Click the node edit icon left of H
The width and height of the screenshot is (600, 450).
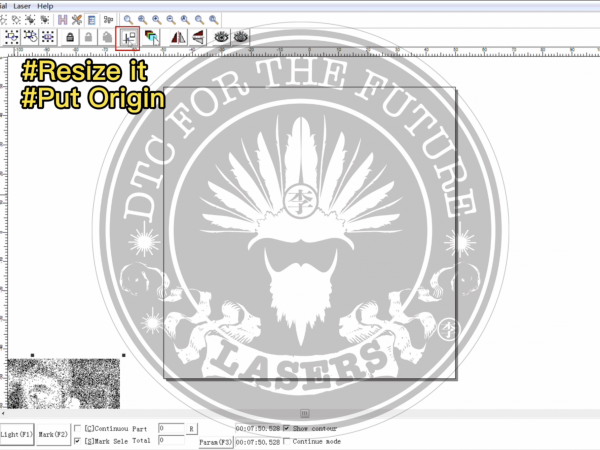pyautogui.click(x=45, y=20)
